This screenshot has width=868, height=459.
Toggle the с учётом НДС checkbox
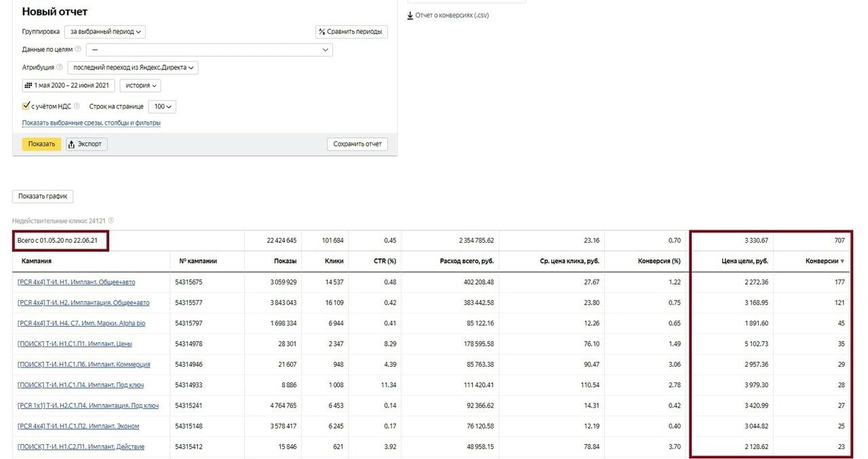click(x=26, y=106)
